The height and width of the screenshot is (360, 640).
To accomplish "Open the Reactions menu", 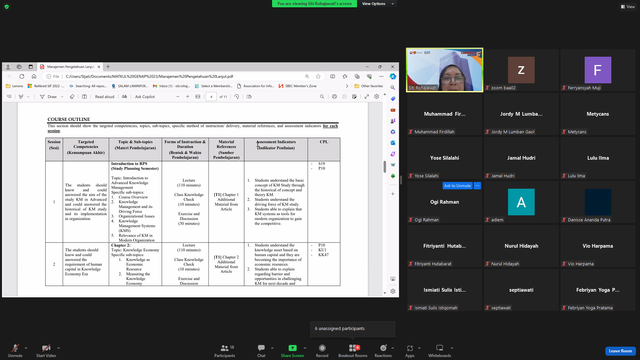I will pyautogui.click(x=383, y=350).
